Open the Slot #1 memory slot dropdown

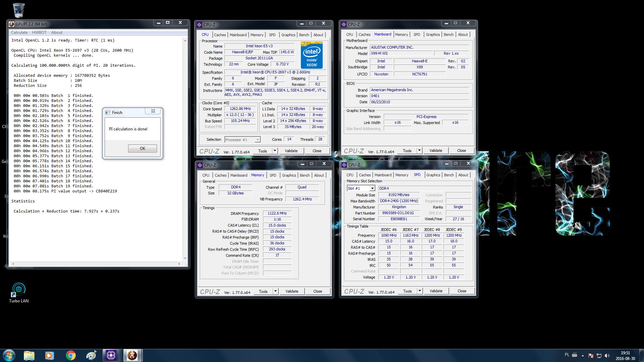372,188
